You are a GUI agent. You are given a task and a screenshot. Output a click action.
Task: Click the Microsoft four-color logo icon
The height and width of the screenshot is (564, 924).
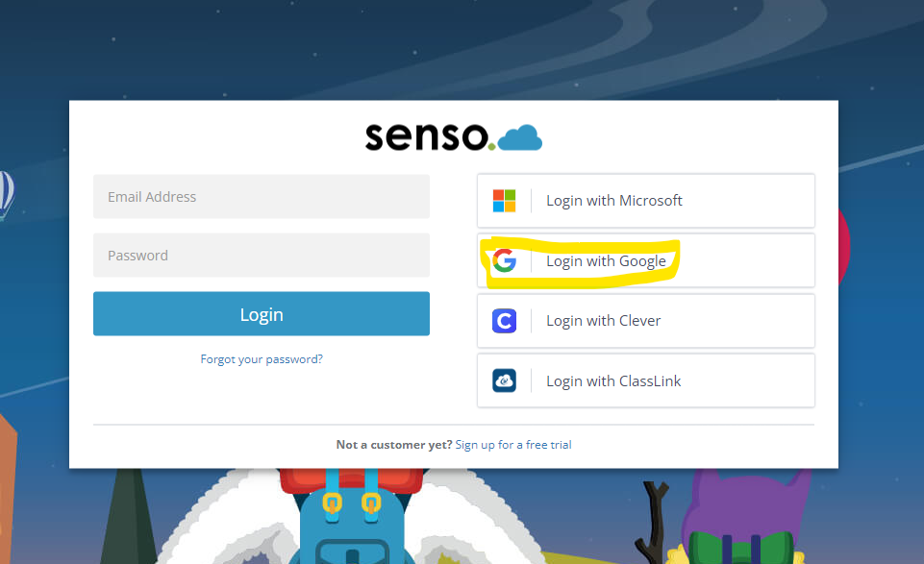pos(504,201)
